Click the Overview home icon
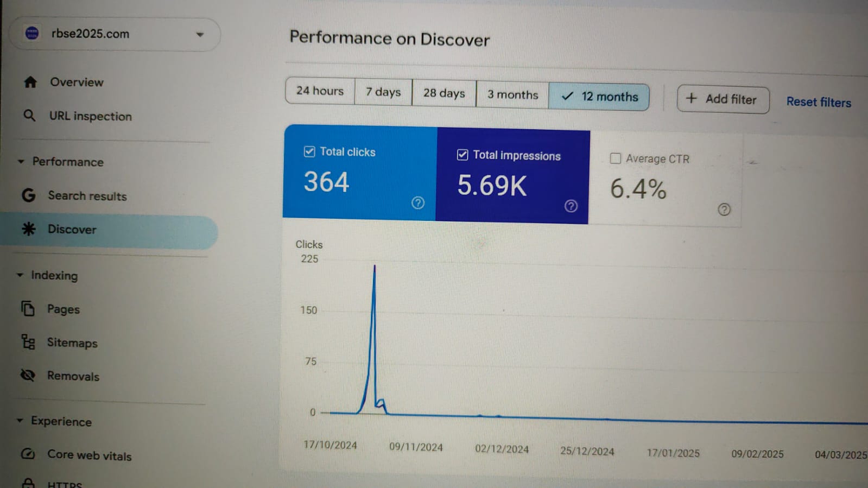 [30, 82]
